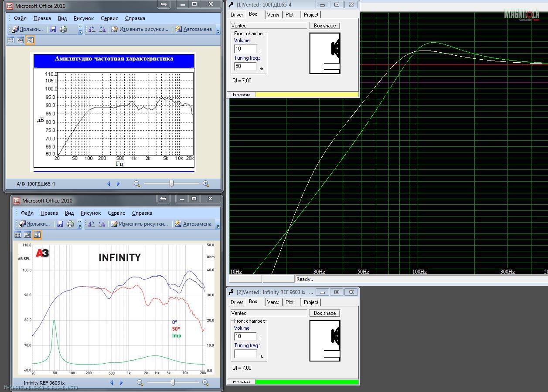Click zoom slider handle in АЧХ 100ГДШ65-4 window
This screenshot has width=548, height=392.
click(171, 184)
